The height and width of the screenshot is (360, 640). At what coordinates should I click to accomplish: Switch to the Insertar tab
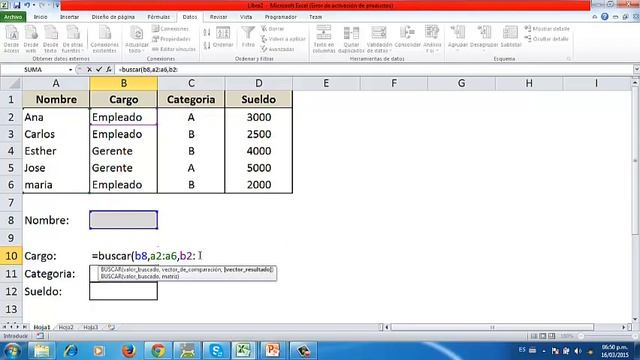(x=69, y=17)
